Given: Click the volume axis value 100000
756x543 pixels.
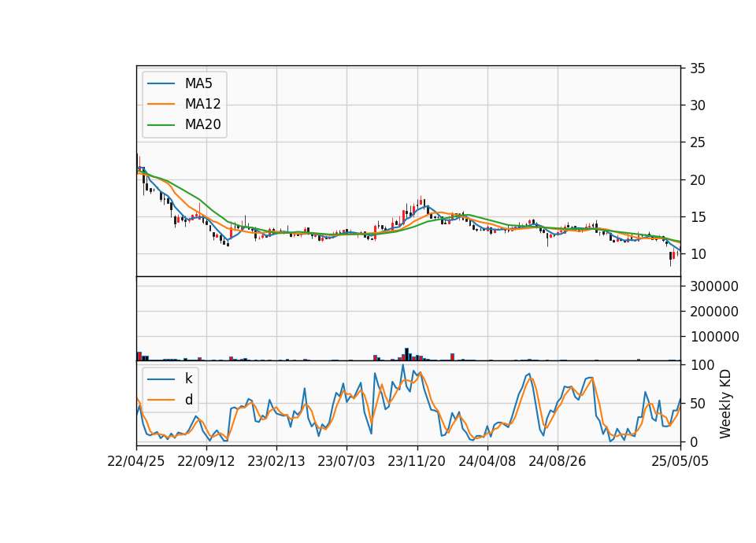Looking at the screenshot, I should [714, 337].
